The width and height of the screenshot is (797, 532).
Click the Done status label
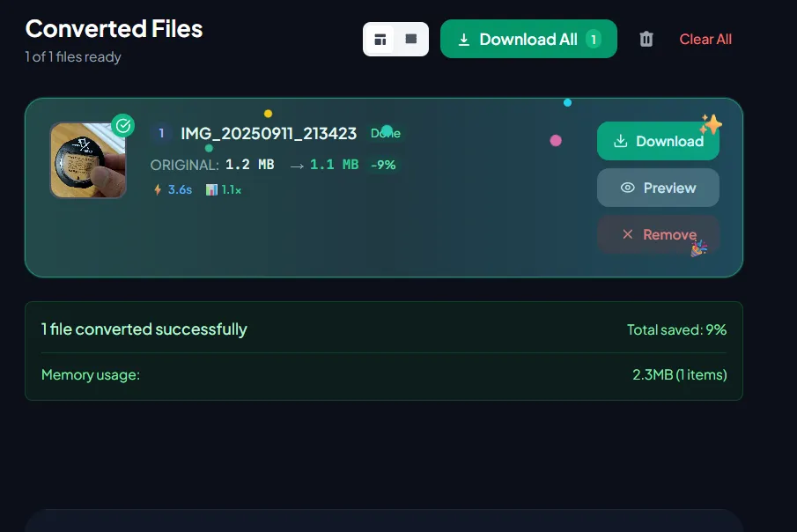coord(385,133)
